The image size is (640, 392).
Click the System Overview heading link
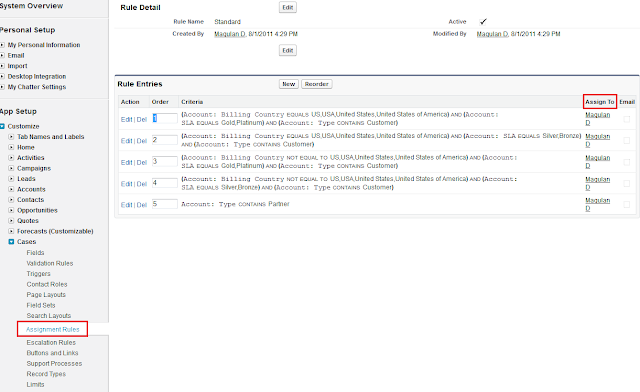point(31,6)
